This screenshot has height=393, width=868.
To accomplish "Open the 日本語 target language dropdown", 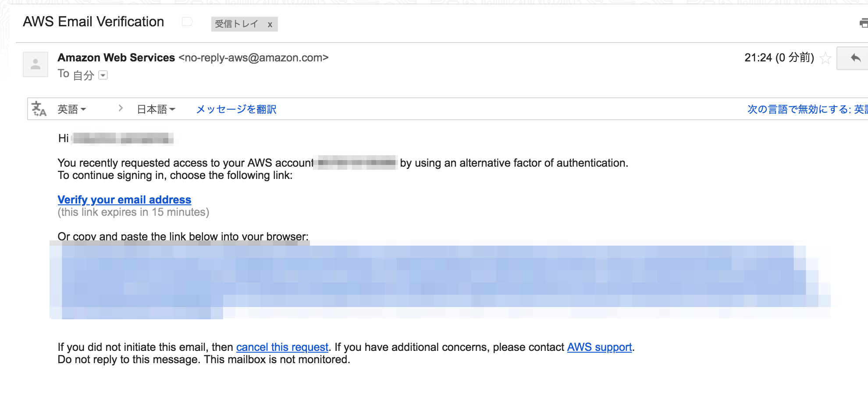I will point(156,109).
